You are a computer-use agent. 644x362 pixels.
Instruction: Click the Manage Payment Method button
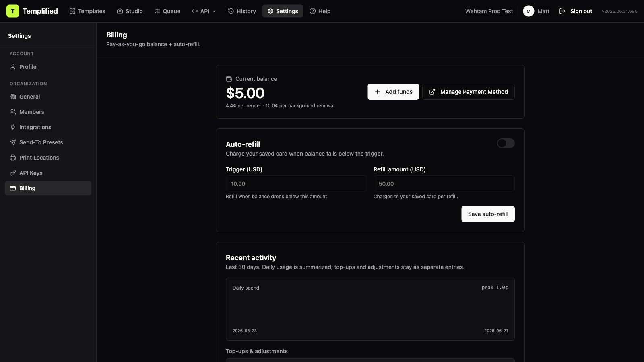click(469, 92)
